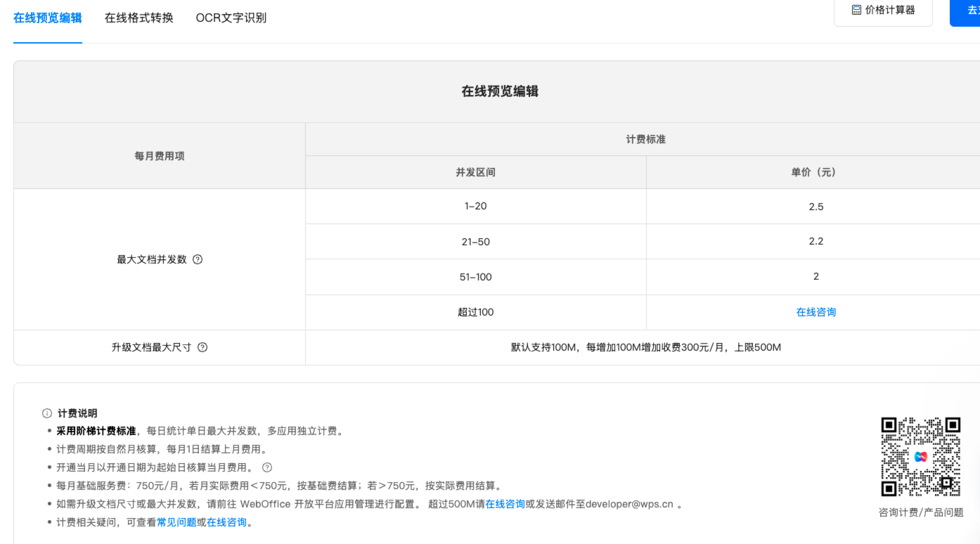Show help tip after 开通当月 billing note
Viewport: 980px width, 544px height.
[267, 467]
